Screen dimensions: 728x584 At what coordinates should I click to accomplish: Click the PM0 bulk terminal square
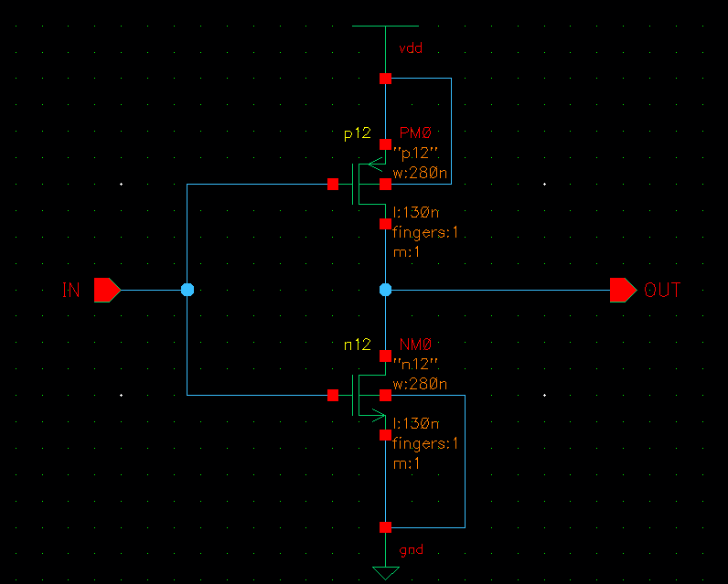[385, 184]
